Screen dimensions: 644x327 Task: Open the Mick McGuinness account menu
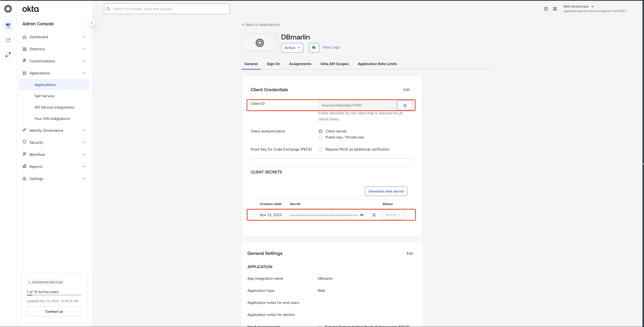(578, 7)
